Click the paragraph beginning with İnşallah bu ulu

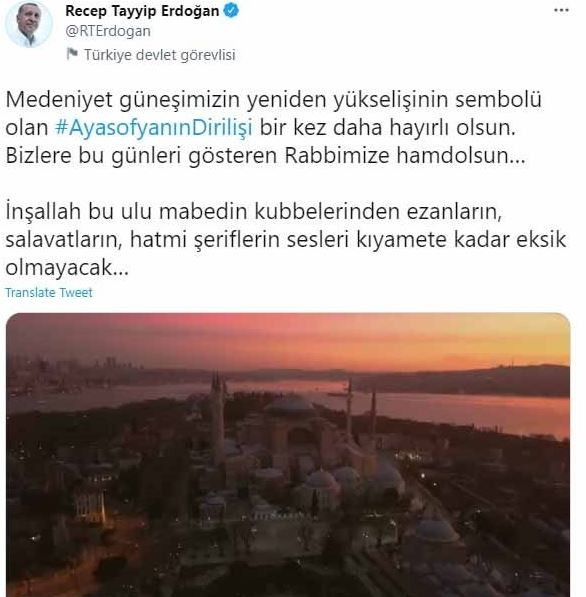(x=286, y=240)
